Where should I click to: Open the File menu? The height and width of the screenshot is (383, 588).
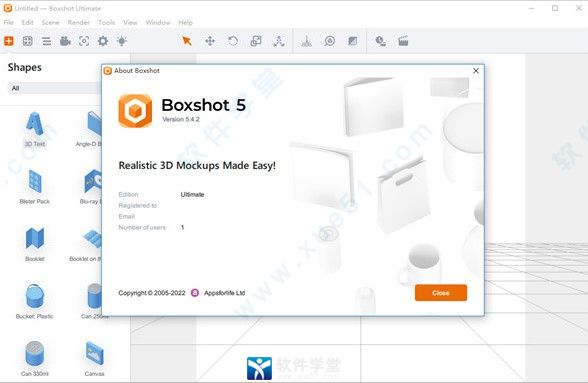tap(9, 23)
